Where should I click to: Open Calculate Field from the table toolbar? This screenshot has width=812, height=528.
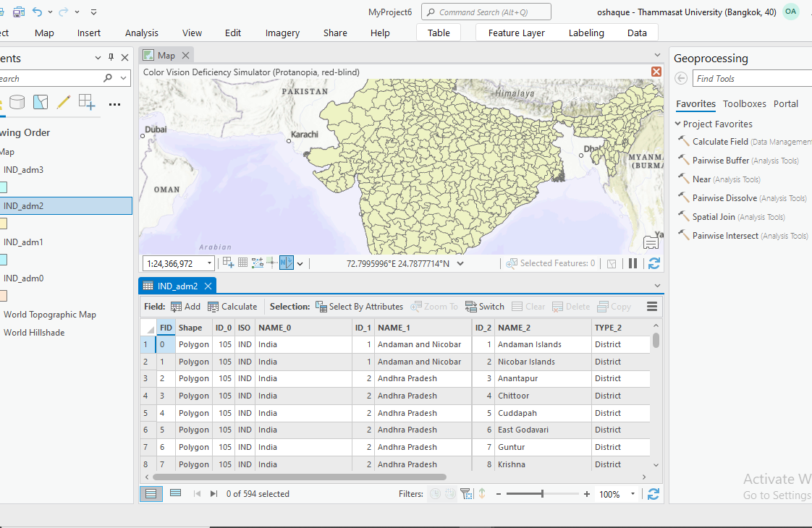(232, 306)
